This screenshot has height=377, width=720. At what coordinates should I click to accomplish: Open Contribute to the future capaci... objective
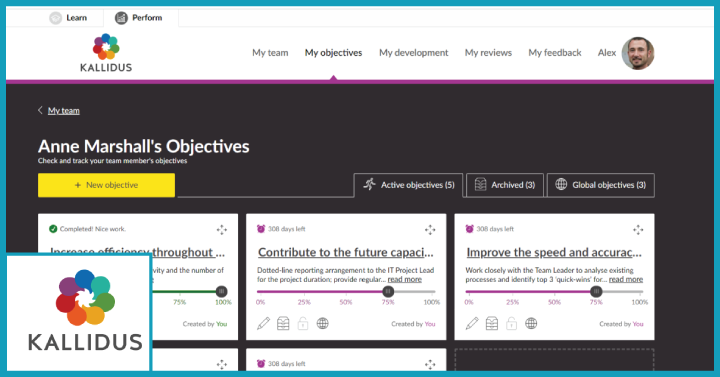click(346, 252)
